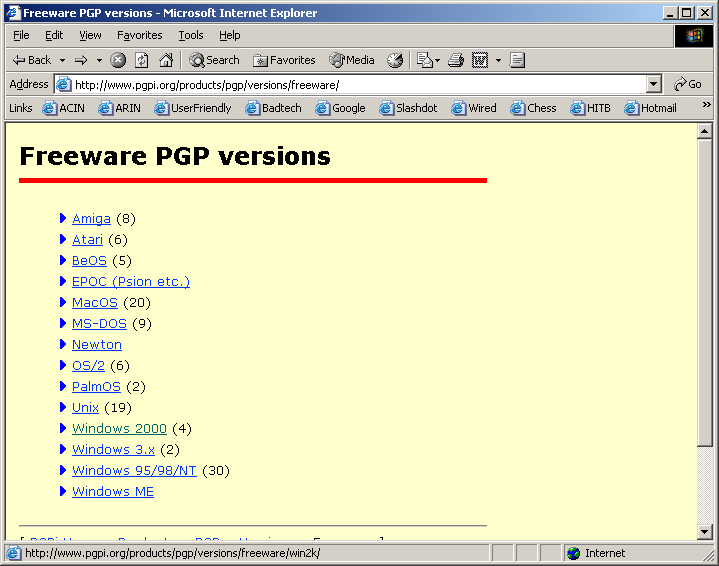Viewport: 719px width, 566px height.
Task: Edit page with Word icon
Action: pos(480,60)
